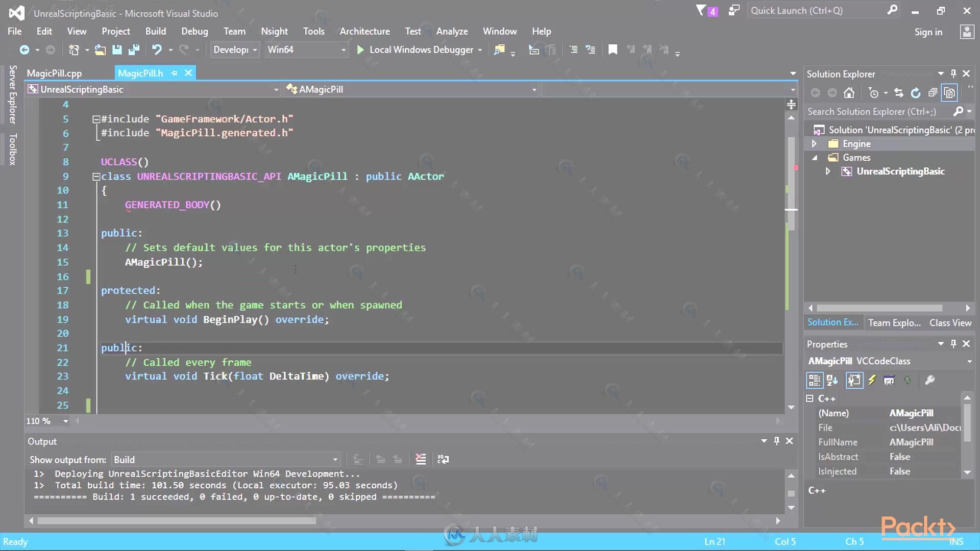Clear all text in Output window
The height and width of the screenshot is (551, 980).
(421, 459)
